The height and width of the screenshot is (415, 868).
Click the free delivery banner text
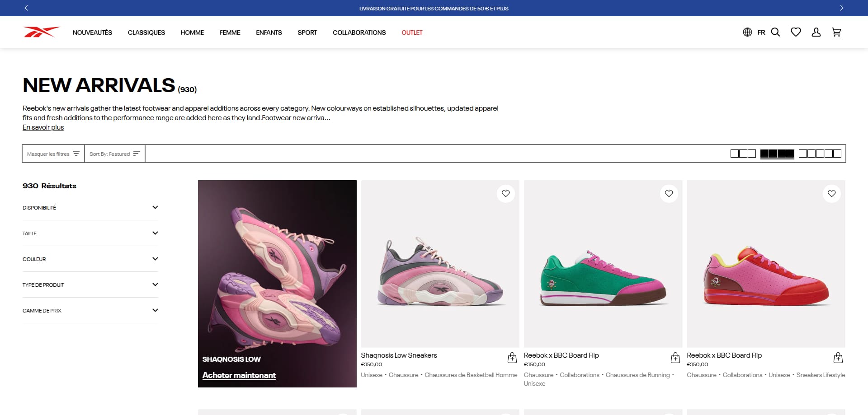point(434,8)
